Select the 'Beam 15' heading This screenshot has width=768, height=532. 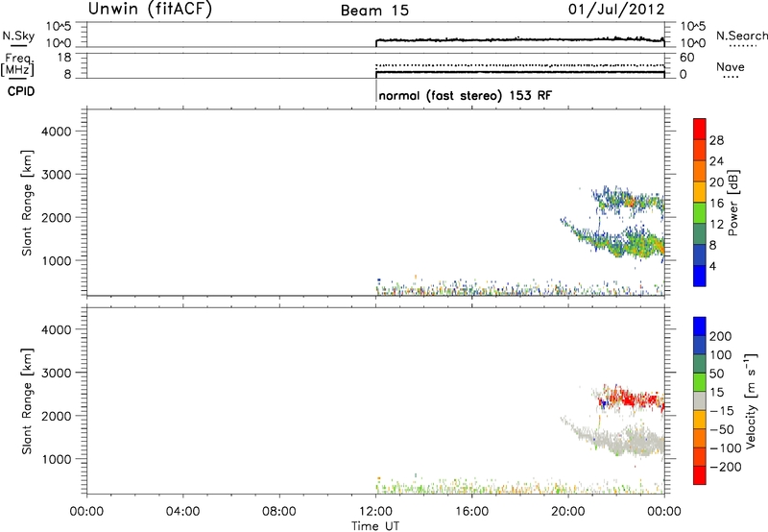[x=374, y=11]
